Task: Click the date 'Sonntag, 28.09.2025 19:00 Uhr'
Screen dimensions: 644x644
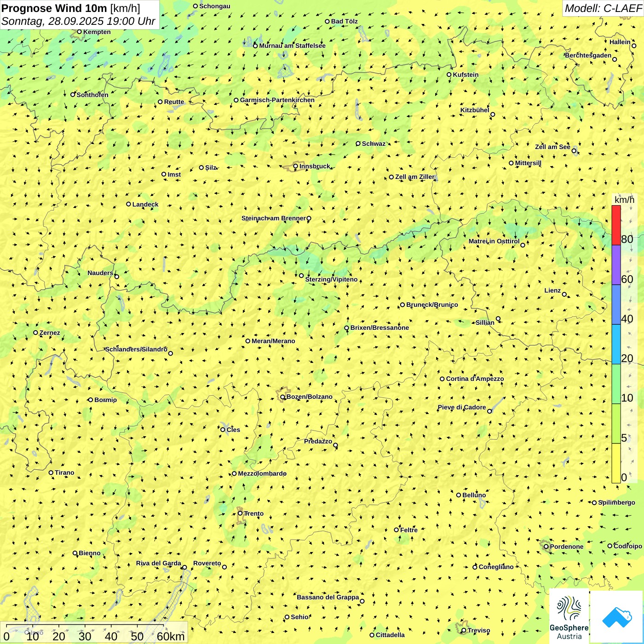Action: [x=78, y=21]
